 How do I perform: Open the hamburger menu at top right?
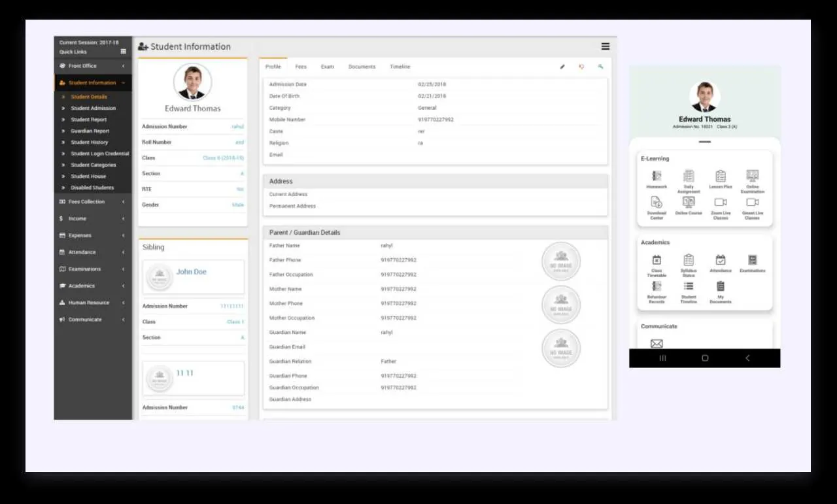click(606, 46)
